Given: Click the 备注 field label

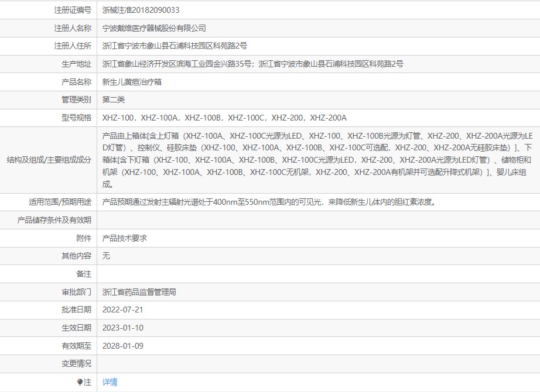Looking at the screenshot, I should [x=84, y=274].
